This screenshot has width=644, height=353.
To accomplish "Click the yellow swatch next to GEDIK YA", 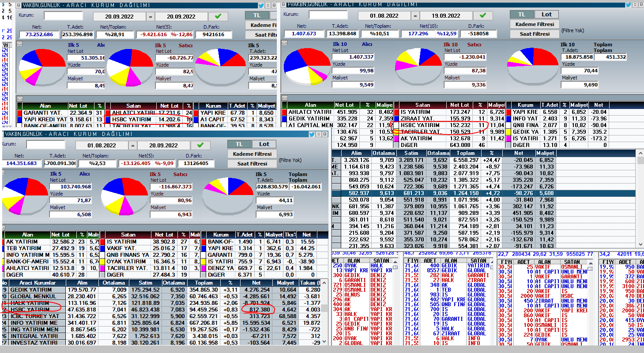I will click(x=509, y=131).
